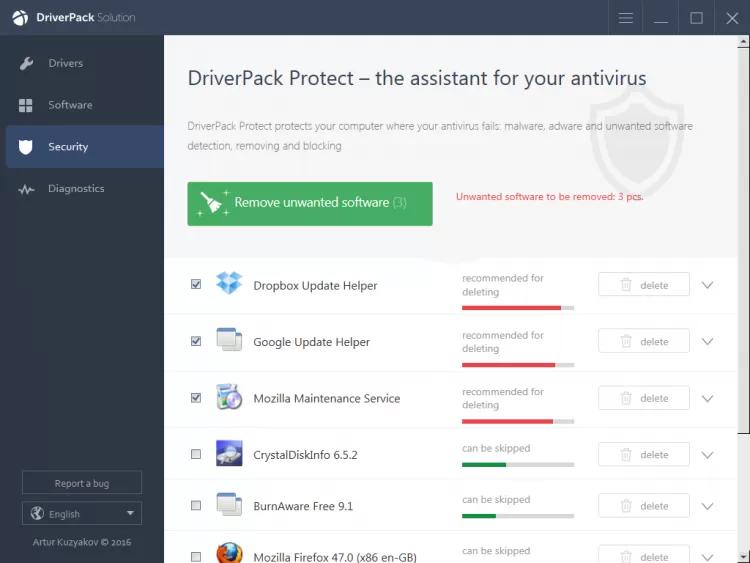Image resolution: width=750 pixels, height=563 pixels.
Task: Click 'can be skipped' label for Mozilla Firefox
Action: click(x=496, y=551)
